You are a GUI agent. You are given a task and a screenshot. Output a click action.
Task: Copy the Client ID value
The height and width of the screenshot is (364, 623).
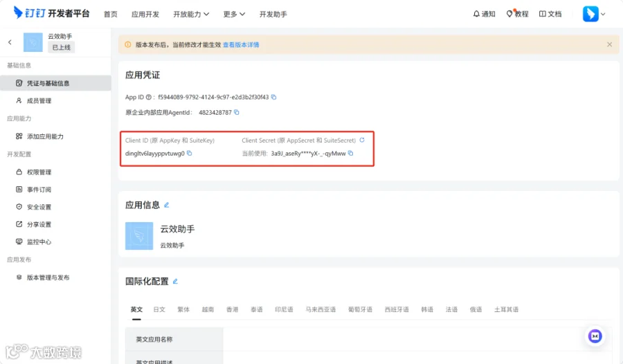190,153
